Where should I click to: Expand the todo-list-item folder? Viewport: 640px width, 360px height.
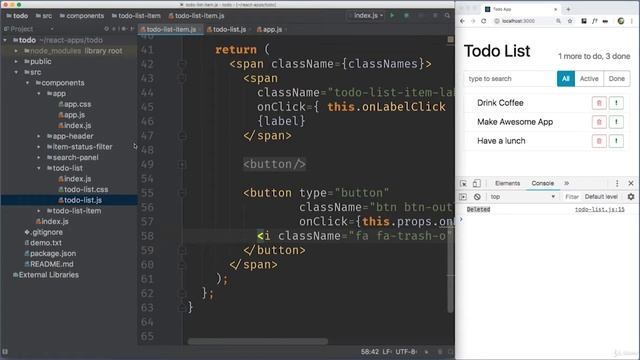[39, 211]
